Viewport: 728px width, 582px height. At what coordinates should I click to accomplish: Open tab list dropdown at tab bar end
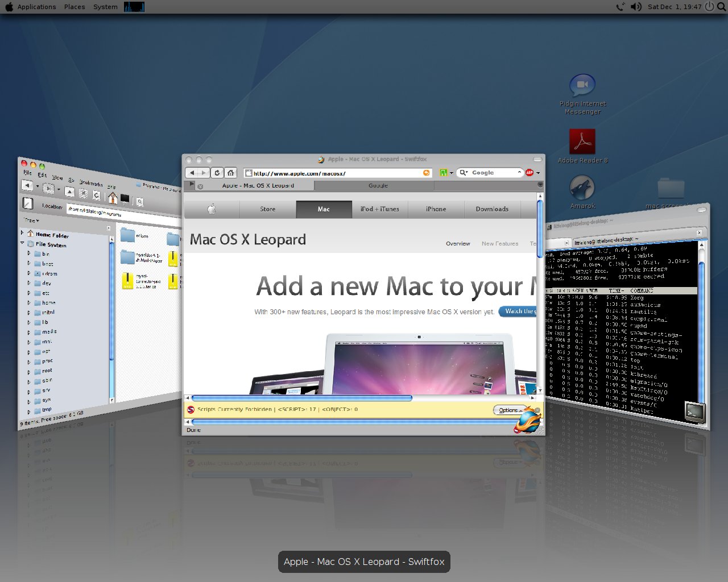coord(540,185)
